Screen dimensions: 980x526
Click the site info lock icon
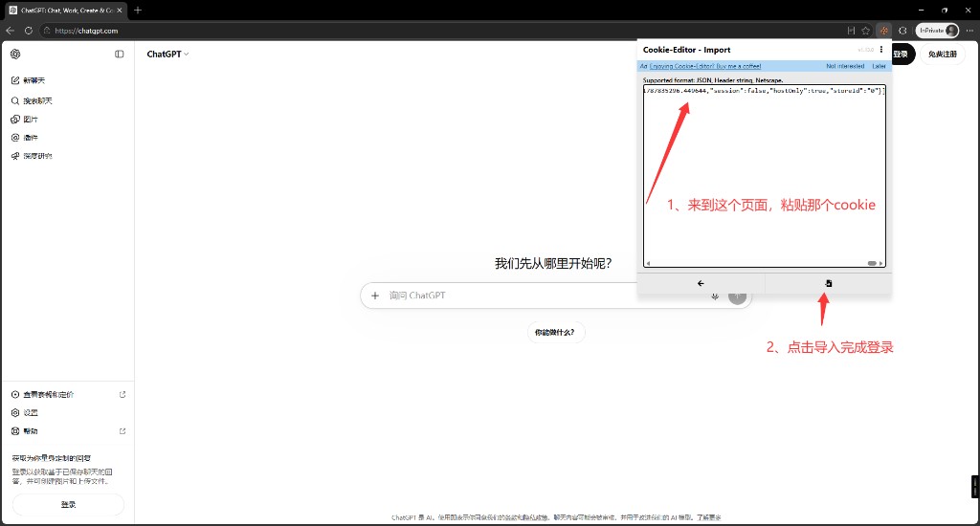47,30
